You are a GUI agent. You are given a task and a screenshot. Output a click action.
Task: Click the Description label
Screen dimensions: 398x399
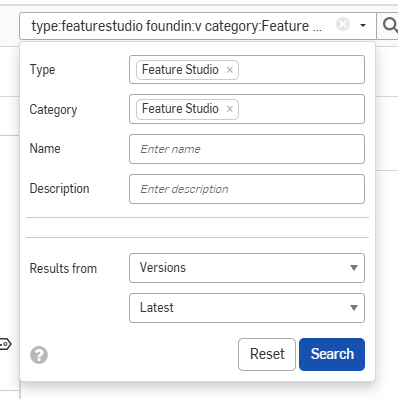(x=59, y=189)
